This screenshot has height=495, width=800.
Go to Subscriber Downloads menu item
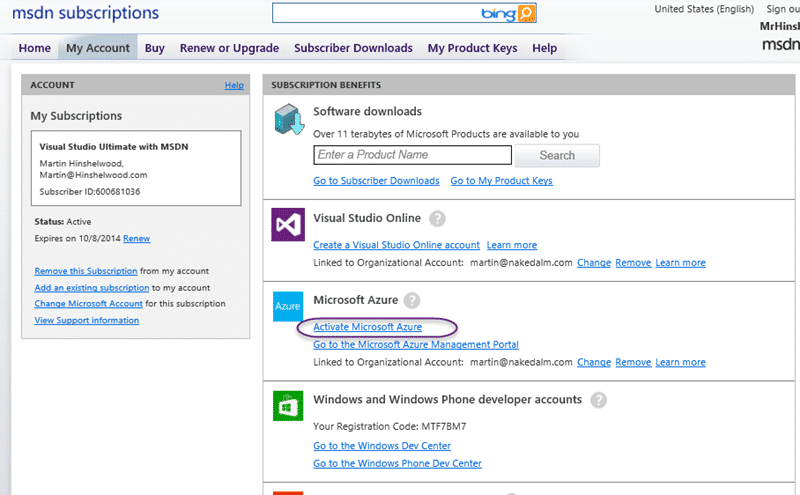click(x=353, y=48)
